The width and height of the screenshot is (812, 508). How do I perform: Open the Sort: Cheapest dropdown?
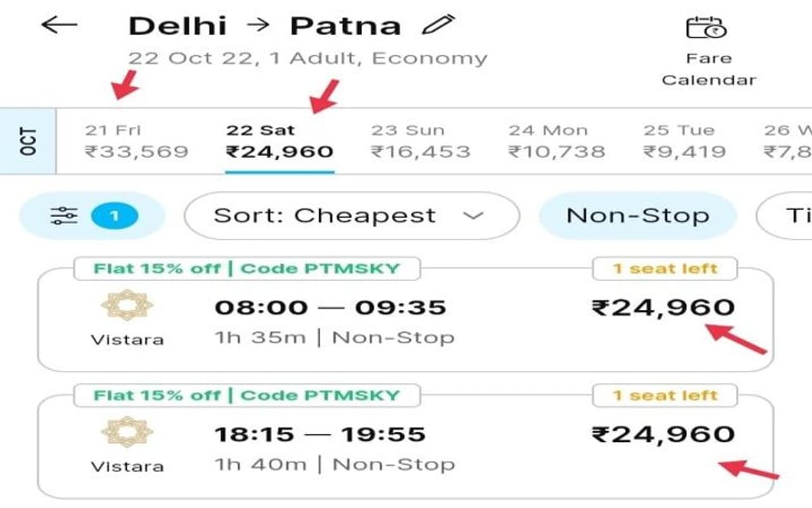coord(351,216)
